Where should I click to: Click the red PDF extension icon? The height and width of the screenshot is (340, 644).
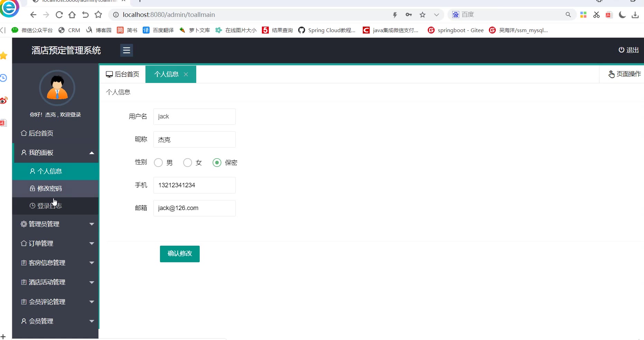[609, 15]
